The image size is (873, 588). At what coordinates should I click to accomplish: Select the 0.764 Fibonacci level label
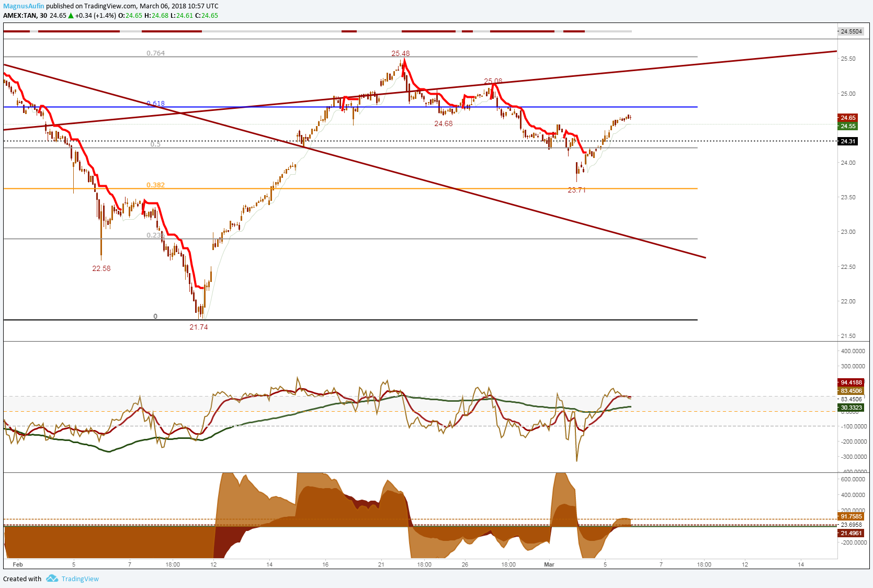(x=155, y=53)
